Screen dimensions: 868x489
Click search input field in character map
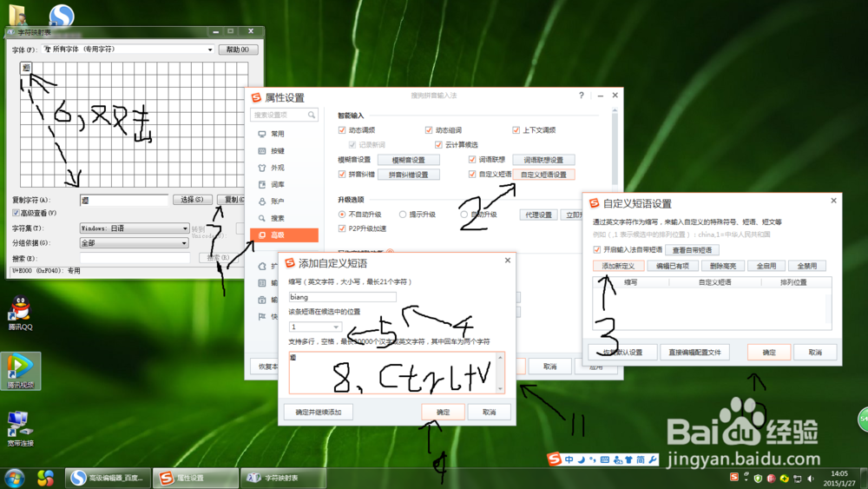pyautogui.click(x=135, y=258)
